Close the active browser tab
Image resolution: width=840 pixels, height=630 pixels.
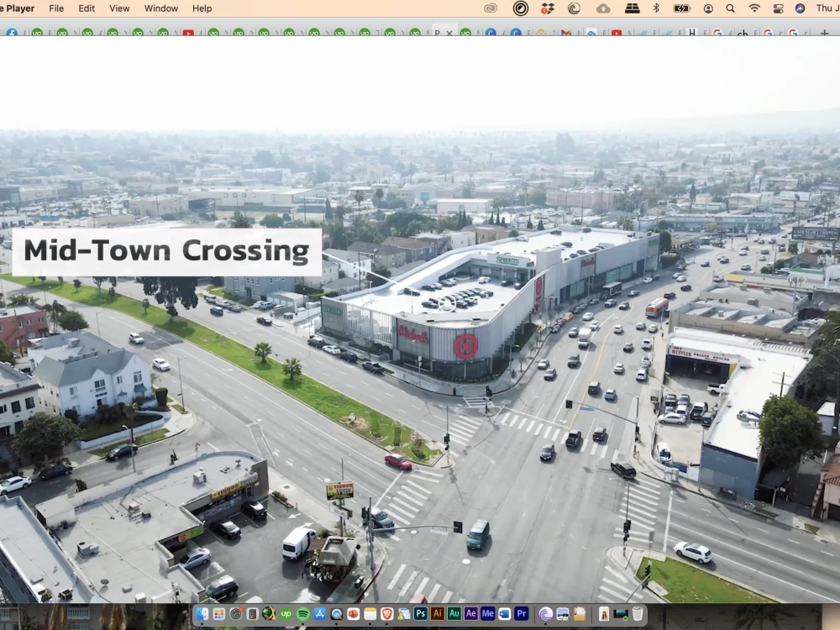(449, 33)
